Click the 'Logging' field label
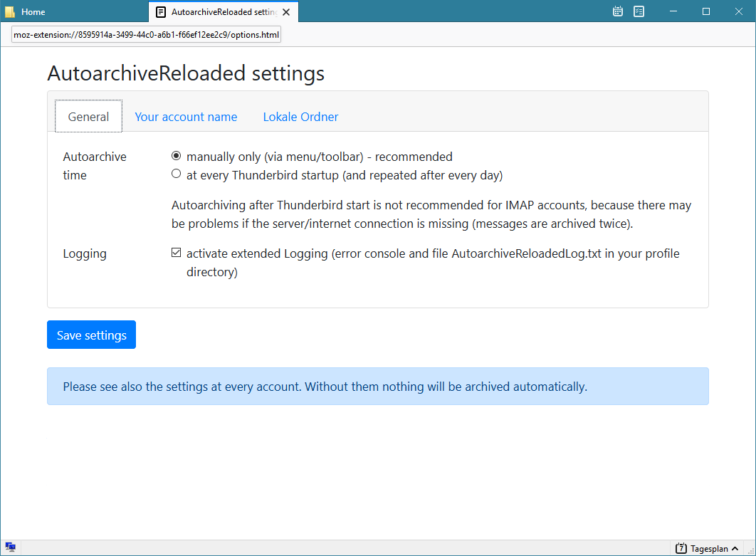Viewport: 756px width, 556px height. click(x=85, y=253)
